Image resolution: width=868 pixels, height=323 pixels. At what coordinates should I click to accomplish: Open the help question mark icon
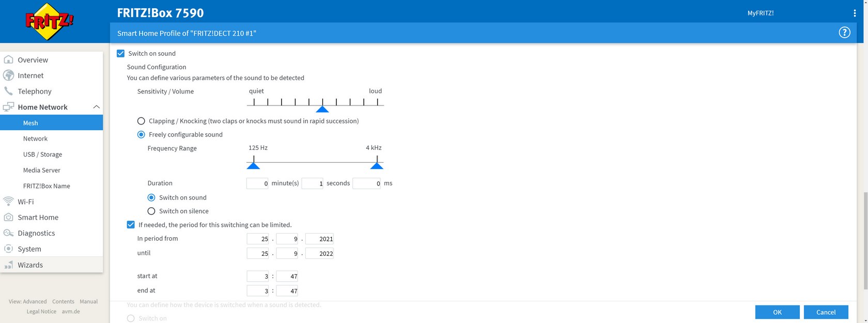[844, 33]
